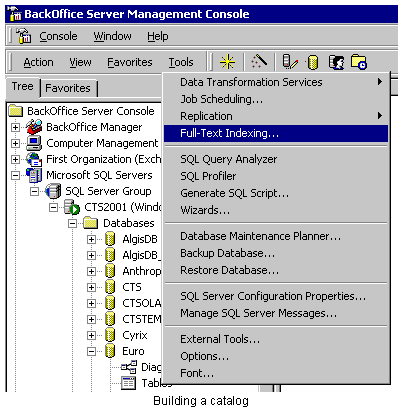Click the CTS database cylinder icon
This screenshot has height=409, width=400.
click(x=110, y=287)
